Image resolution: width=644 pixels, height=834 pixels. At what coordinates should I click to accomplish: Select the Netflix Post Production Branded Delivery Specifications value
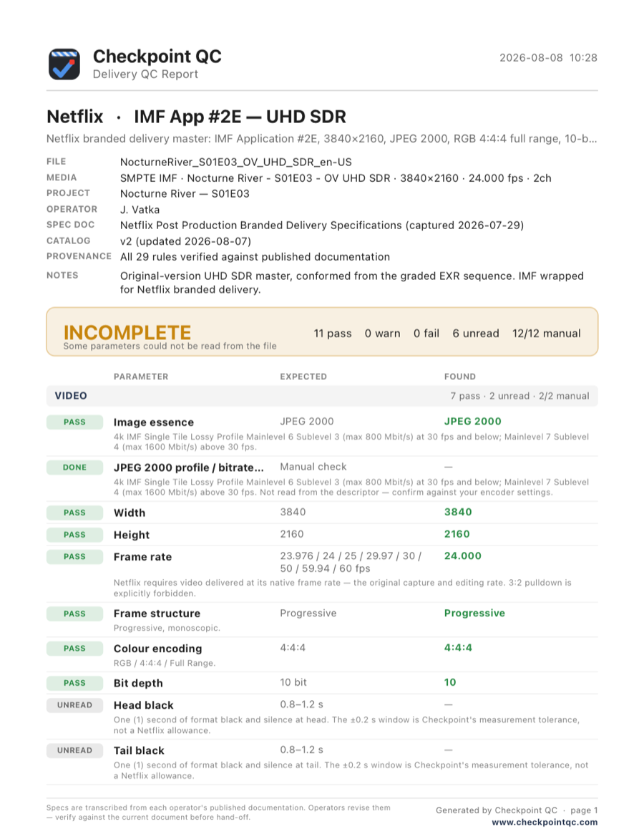(322, 225)
